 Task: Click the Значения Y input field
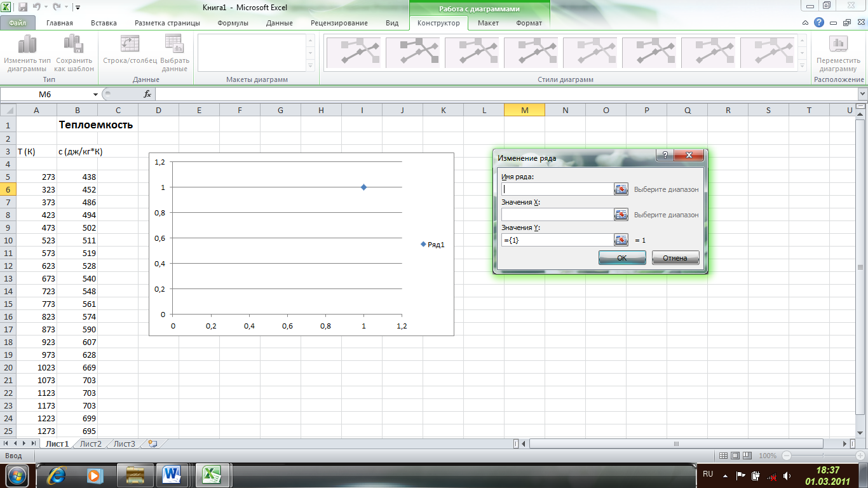[557, 240]
